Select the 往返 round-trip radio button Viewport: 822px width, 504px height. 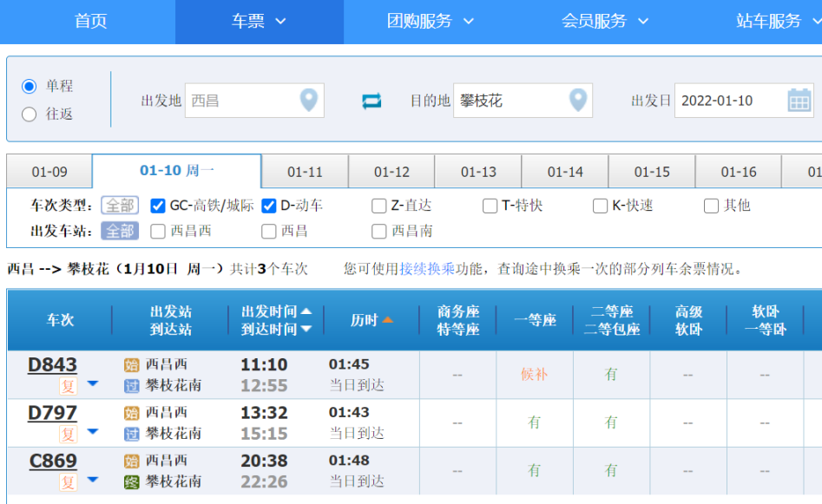(x=29, y=114)
